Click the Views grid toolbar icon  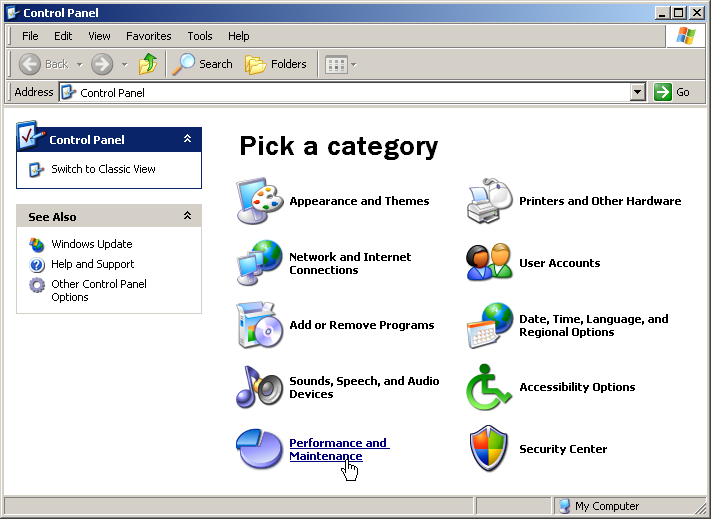(x=336, y=65)
